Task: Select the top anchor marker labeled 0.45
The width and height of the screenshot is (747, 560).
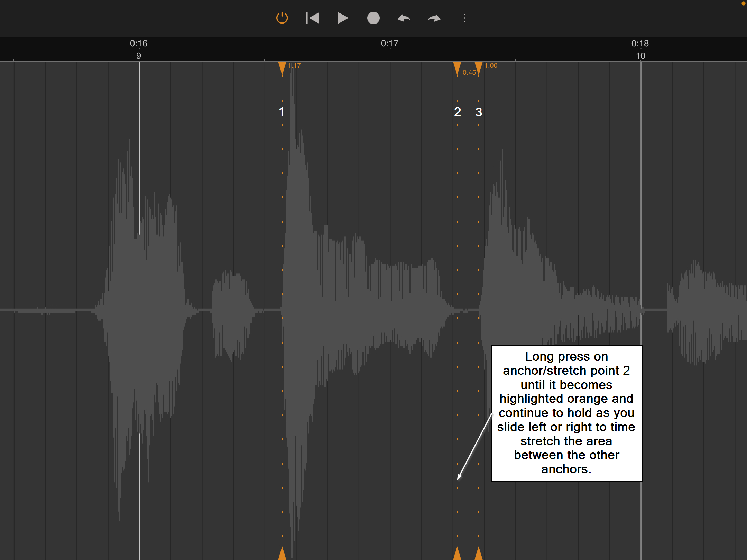Action: (x=457, y=67)
